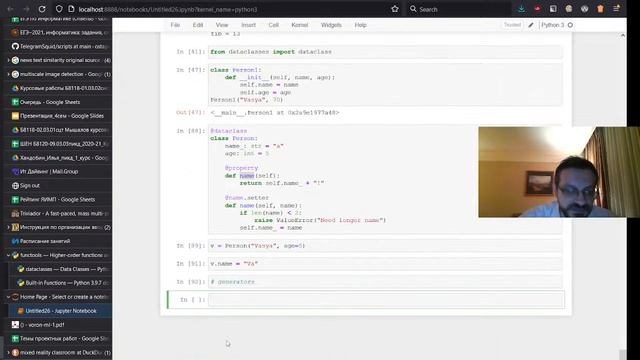Click the pencil edit icon next to Trusted
This screenshot has height=360, width=640.
531,25
